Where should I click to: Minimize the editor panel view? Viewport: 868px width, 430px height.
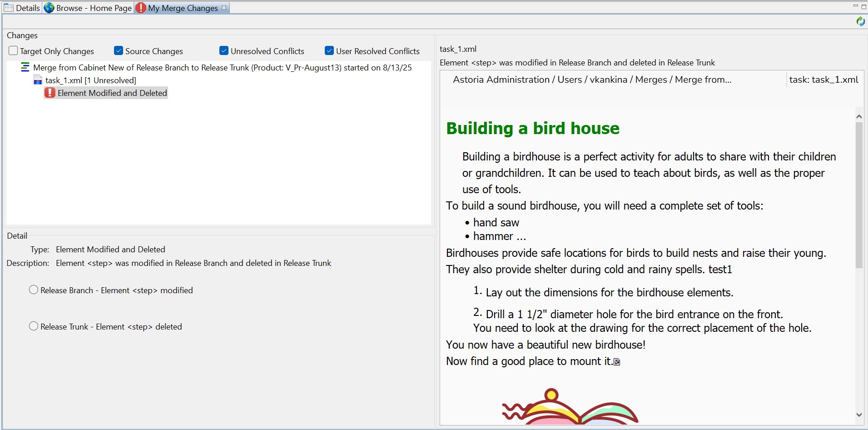(x=855, y=6)
